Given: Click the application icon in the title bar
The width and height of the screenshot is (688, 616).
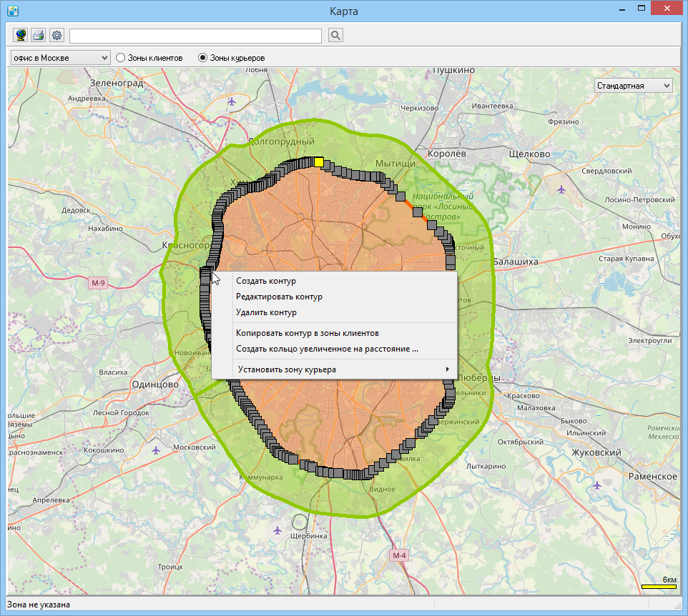Looking at the screenshot, I should [x=13, y=11].
